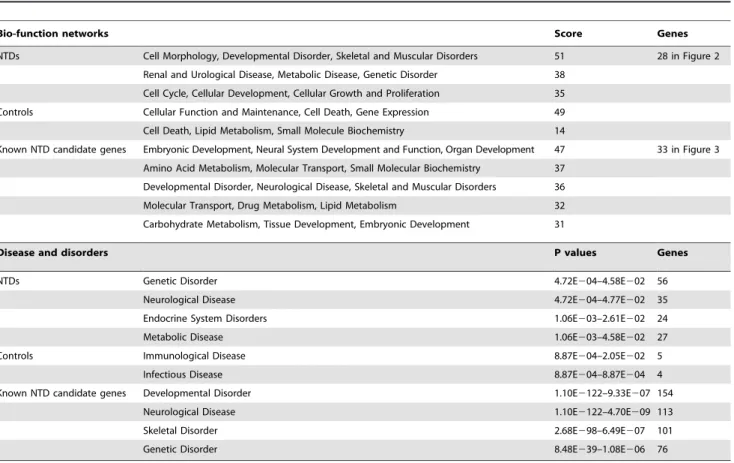The height and width of the screenshot is (463, 734).
Task: Select 'Molecular Transport, Drug Metabolism' row text
Action: click(270, 206)
